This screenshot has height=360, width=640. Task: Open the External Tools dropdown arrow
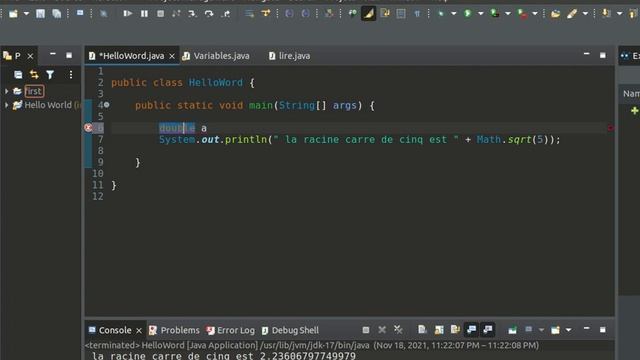coord(535,14)
